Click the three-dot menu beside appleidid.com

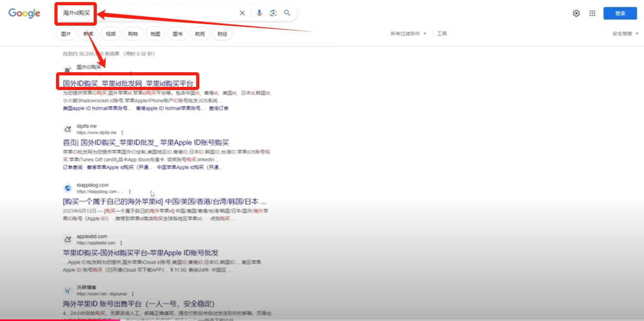coord(121,243)
